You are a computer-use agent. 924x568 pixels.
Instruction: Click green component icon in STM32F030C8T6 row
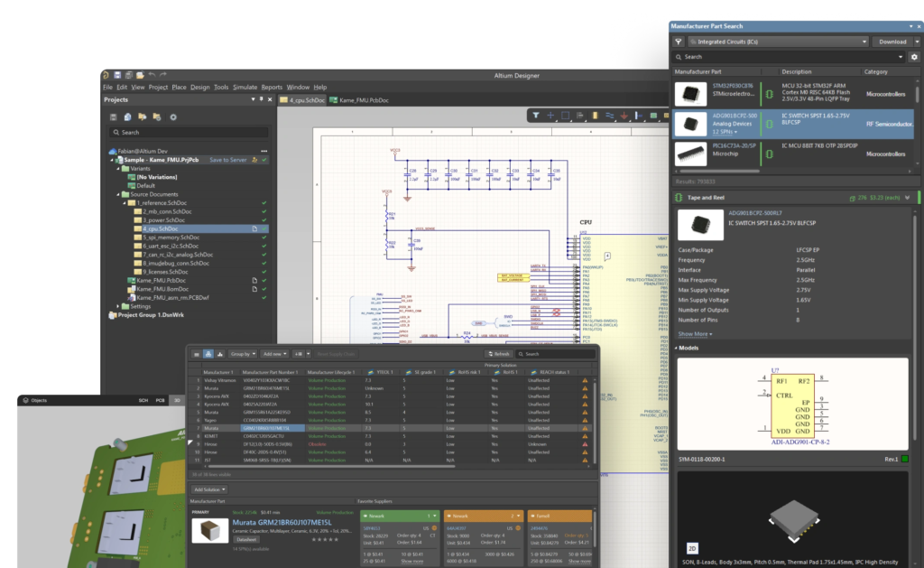[769, 94]
